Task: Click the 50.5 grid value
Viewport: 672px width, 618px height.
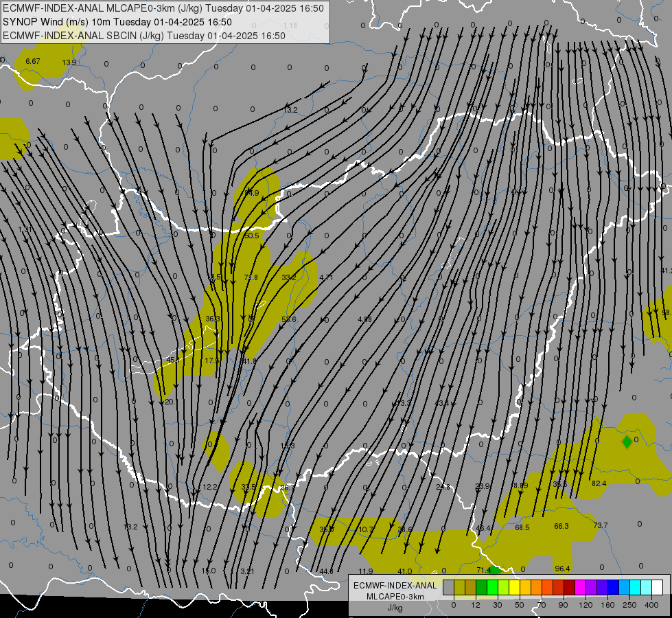Action: pos(252,236)
